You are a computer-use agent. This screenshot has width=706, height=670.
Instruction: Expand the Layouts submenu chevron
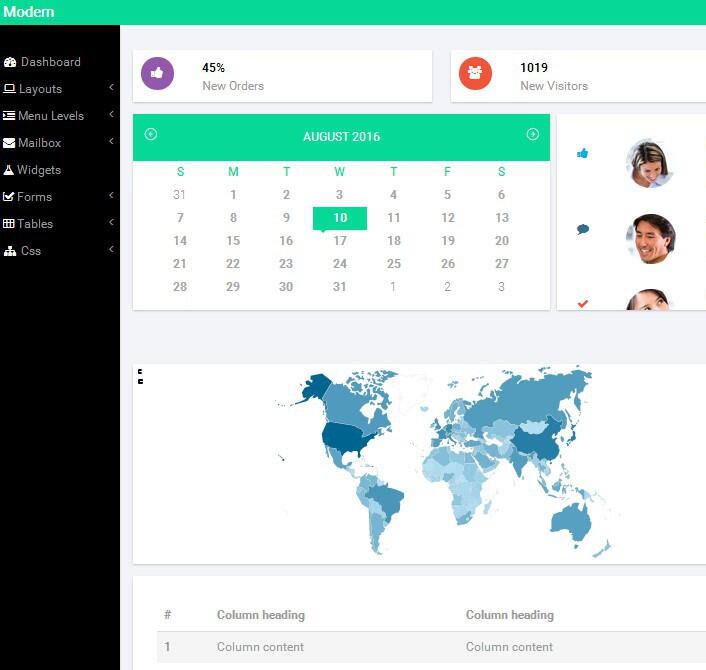pyautogui.click(x=111, y=87)
